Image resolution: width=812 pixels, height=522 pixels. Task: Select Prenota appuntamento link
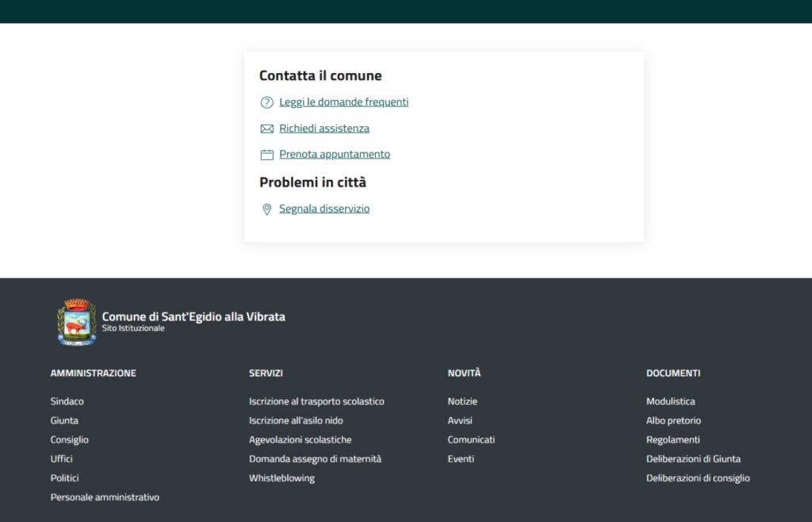point(334,155)
